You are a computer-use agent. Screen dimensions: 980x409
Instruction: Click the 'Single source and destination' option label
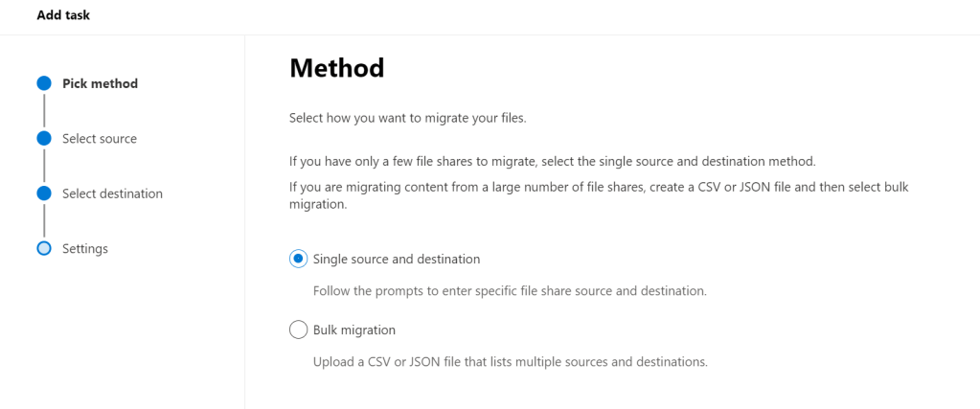point(397,259)
